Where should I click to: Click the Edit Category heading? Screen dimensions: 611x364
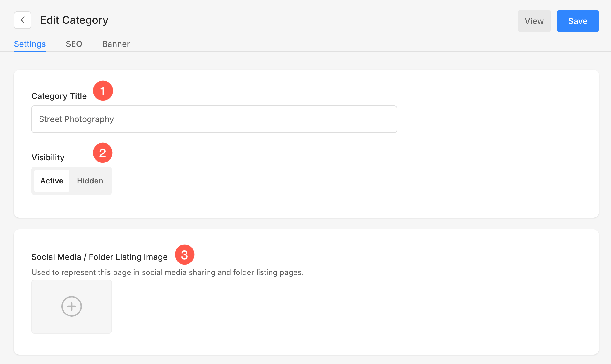pos(74,20)
